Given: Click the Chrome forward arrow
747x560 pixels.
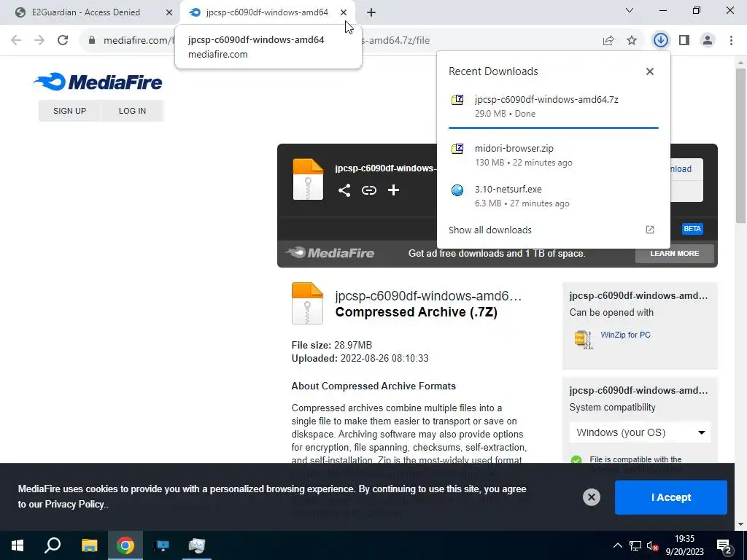Looking at the screenshot, I should coord(39,40).
